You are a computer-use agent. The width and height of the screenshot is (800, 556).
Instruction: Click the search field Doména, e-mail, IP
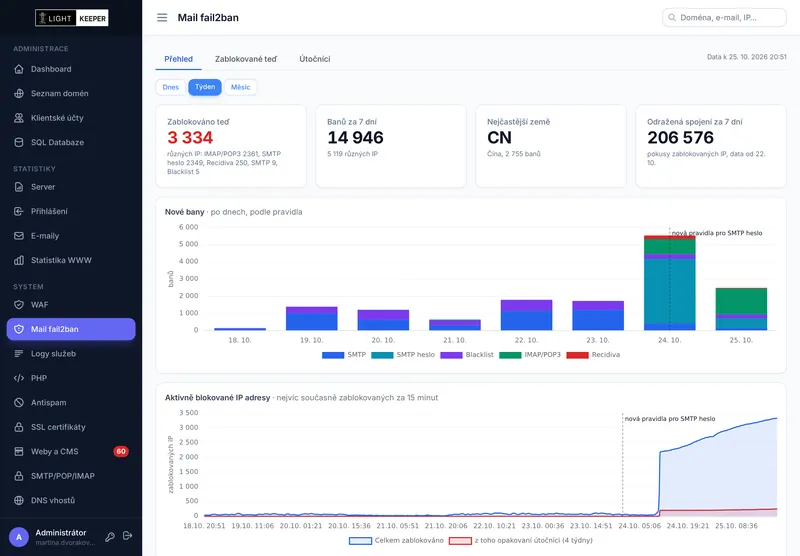724,17
